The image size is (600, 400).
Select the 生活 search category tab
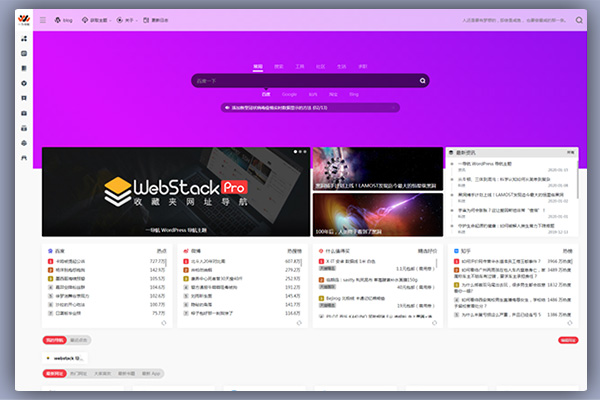[341, 67]
